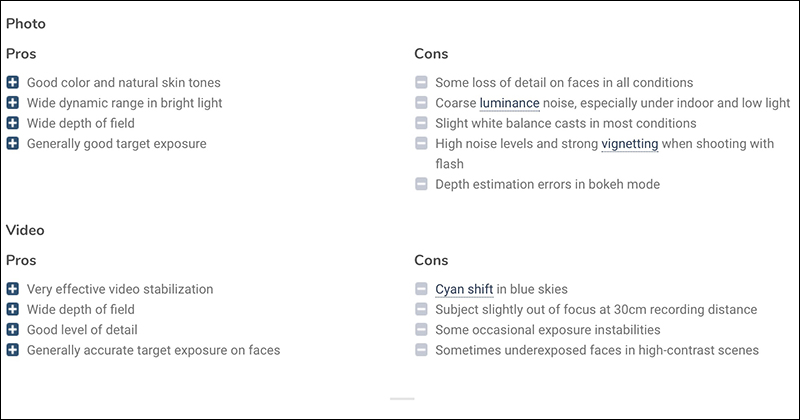Click minus icon next to Sometimes underexposed faces
This screenshot has width=800, height=420.
[x=421, y=350]
